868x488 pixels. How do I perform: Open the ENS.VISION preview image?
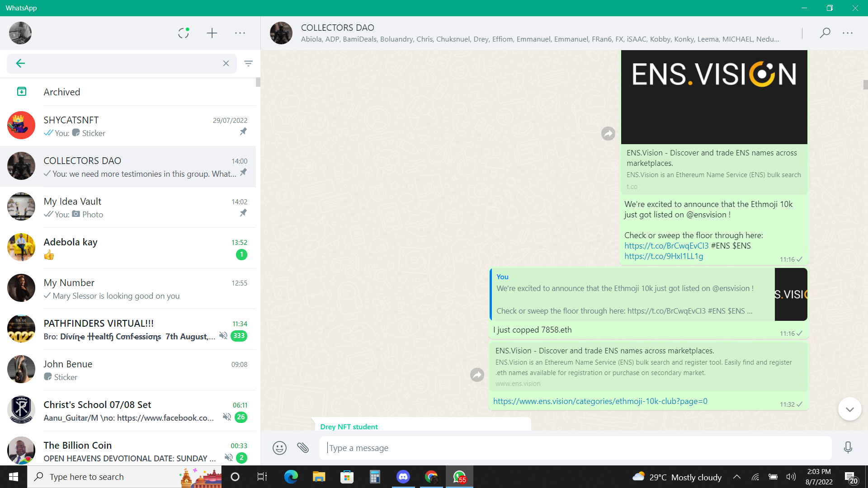(714, 97)
